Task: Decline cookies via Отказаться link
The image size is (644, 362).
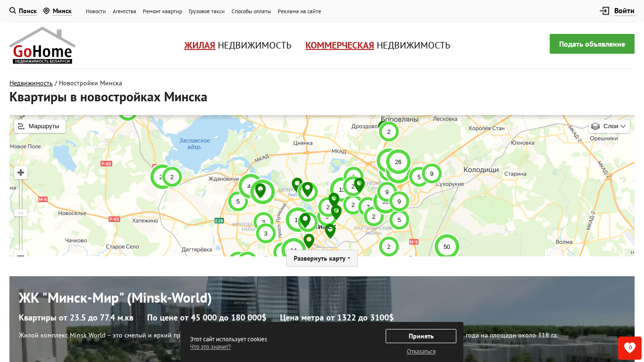Action: [x=421, y=352]
